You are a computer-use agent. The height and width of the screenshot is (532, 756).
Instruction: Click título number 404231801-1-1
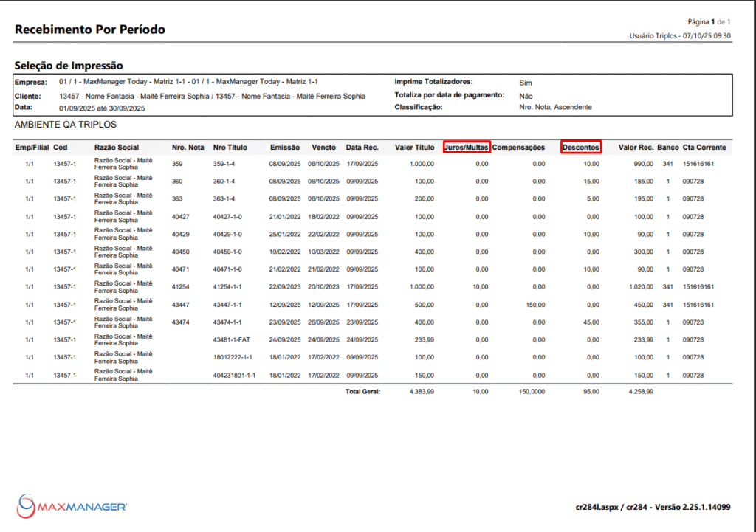point(234,376)
